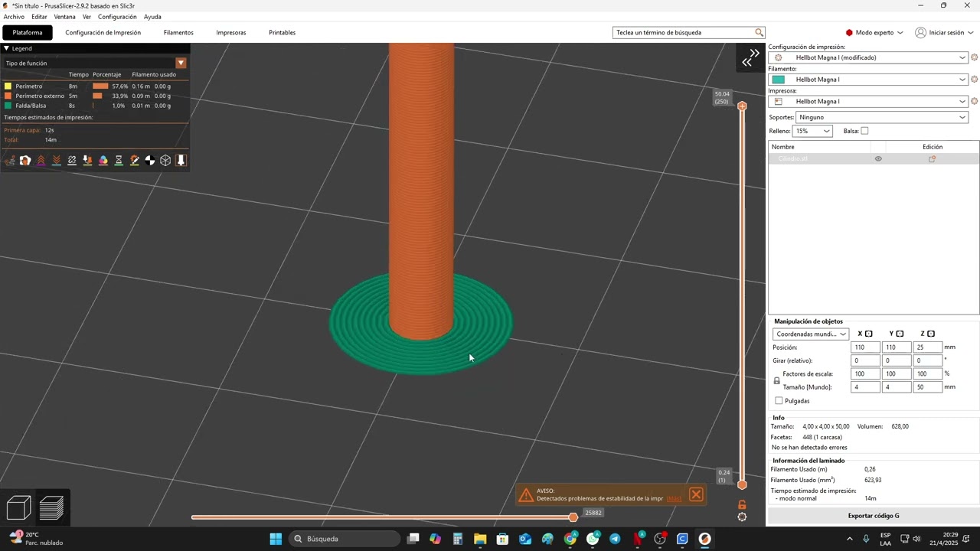
Task: Toggle shells wireframe cube icon
Action: coord(165,161)
